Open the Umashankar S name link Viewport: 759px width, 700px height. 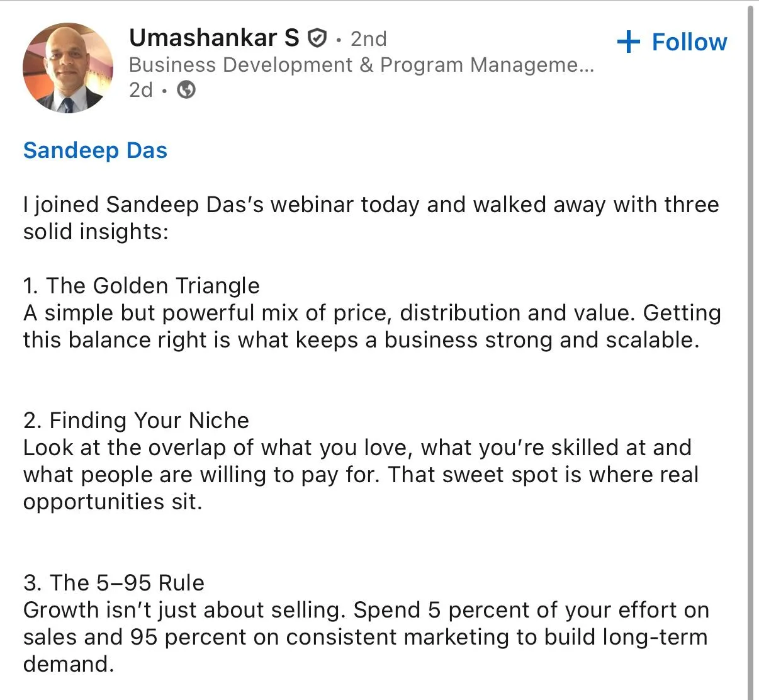(214, 38)
